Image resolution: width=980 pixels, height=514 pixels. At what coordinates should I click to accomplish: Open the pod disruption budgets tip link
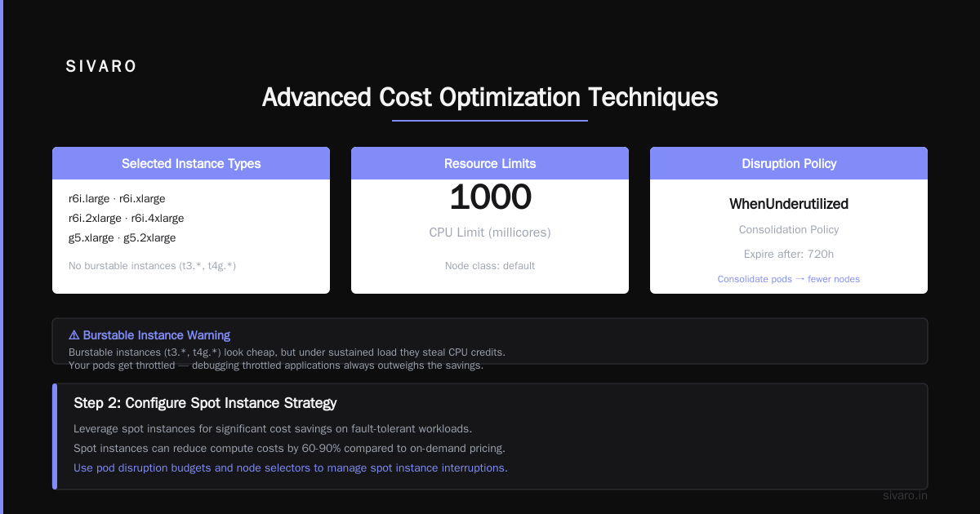[291, 467]
